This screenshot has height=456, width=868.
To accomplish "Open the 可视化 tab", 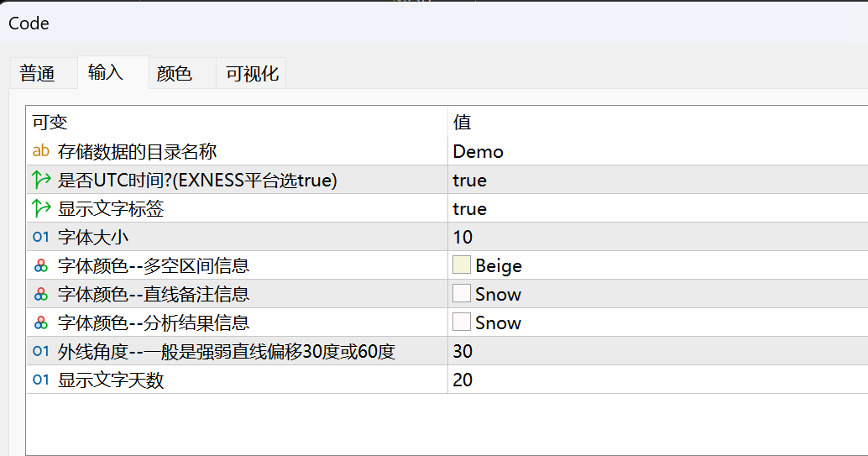I will (251, 73).
